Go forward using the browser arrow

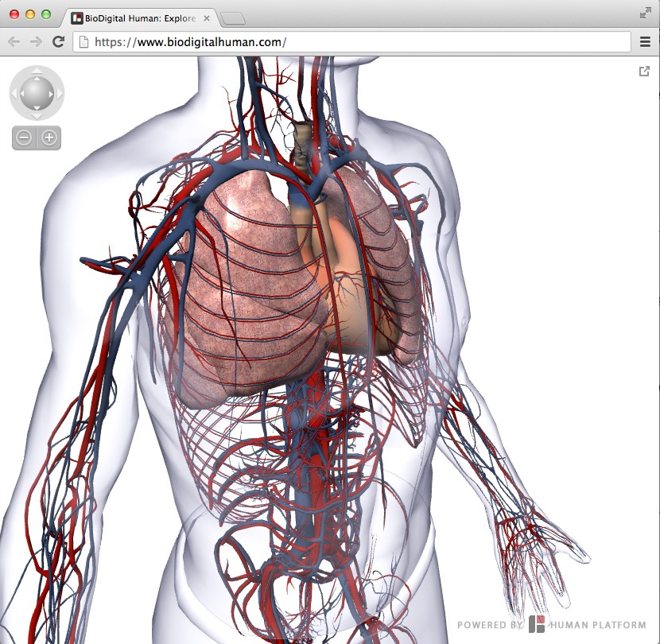36,42
